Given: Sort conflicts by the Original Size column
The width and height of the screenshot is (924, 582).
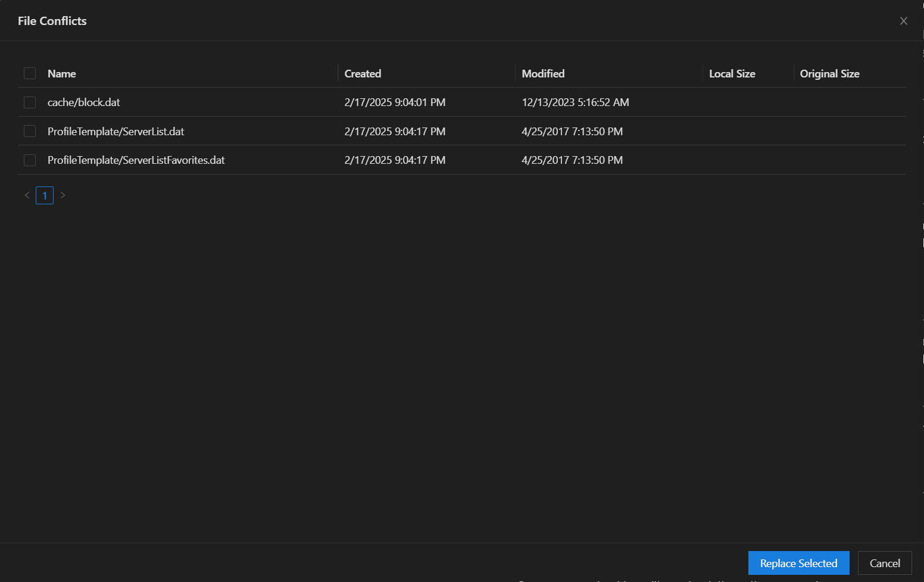Looking at the screenshot, I should [829, 73].
